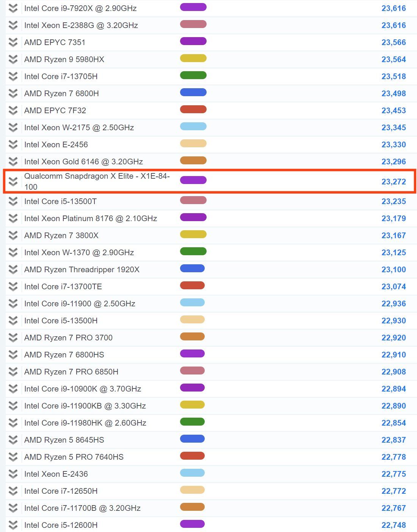Open Intel Xeon Gold 6146 link

(x=83, y=162)
